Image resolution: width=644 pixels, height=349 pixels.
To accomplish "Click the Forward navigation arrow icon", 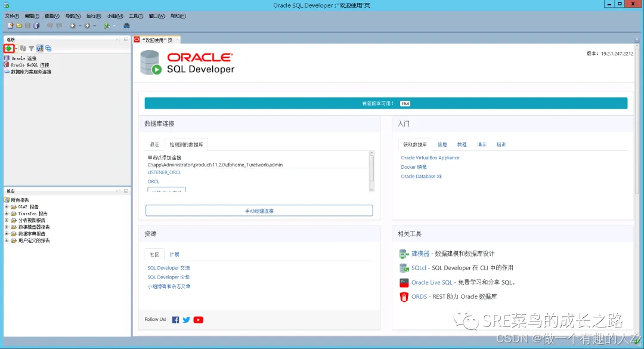I will 87,26.
